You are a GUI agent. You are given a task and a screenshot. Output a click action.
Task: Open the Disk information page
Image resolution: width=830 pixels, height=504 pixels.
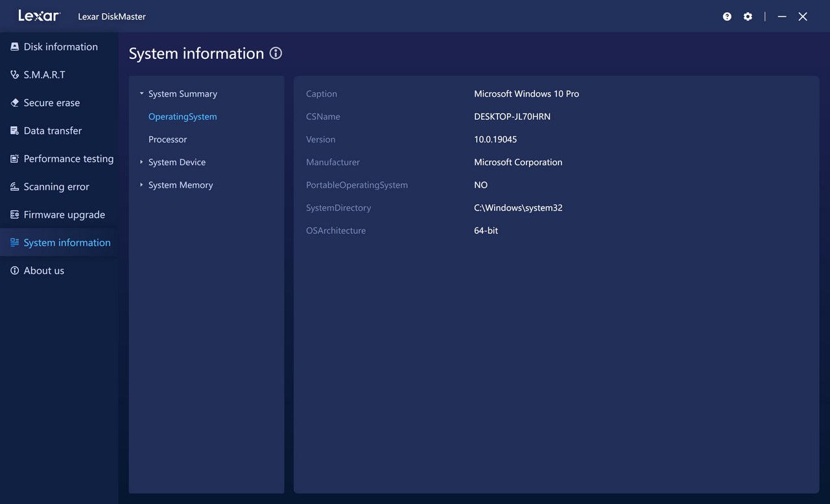coord(61,47)
